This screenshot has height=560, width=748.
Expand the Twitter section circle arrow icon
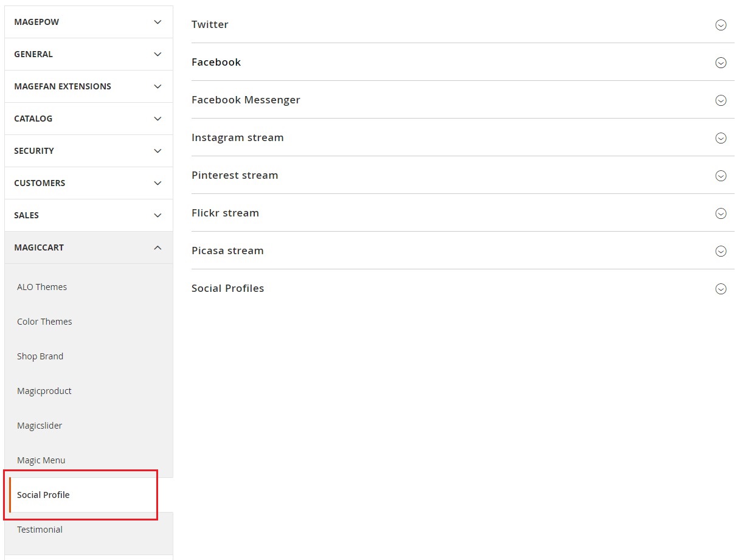721,25
